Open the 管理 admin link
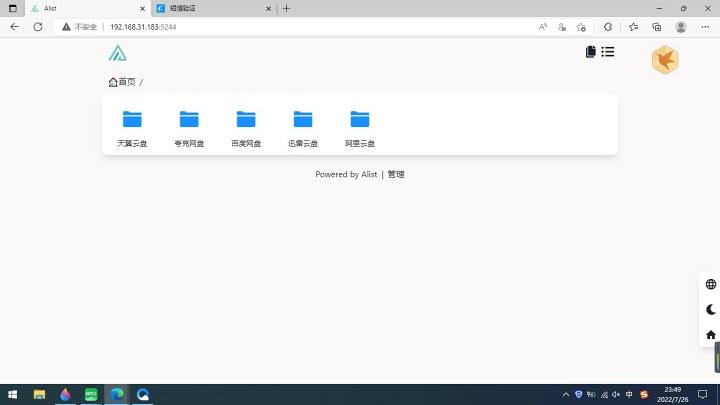This screenshot has width=720, height=405. 396,174
